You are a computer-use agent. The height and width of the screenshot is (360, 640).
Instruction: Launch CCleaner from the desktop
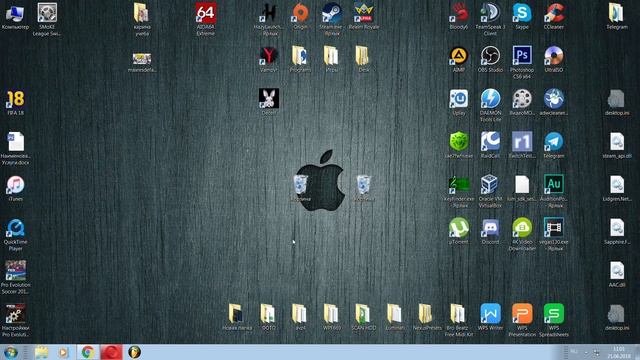553,13
